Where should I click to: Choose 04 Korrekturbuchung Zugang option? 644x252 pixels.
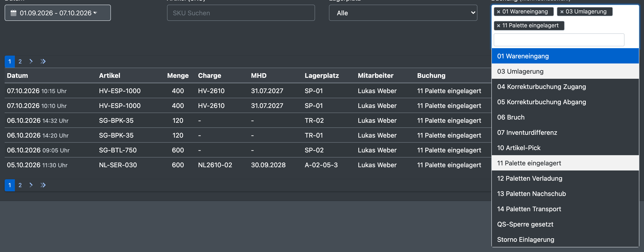click(x=565, y=87)
